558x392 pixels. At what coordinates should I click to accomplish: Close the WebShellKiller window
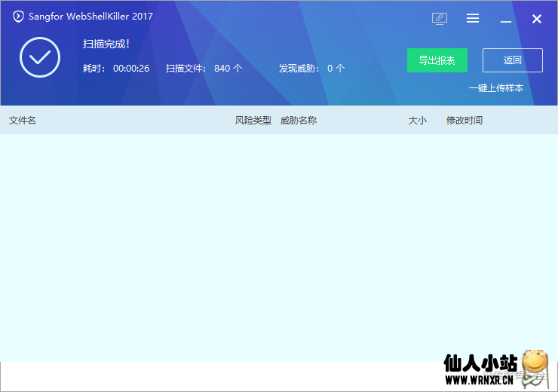[x=537, y=19]
